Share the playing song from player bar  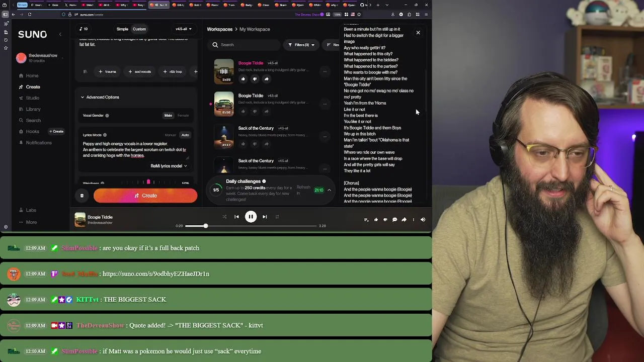click(404, 220)
